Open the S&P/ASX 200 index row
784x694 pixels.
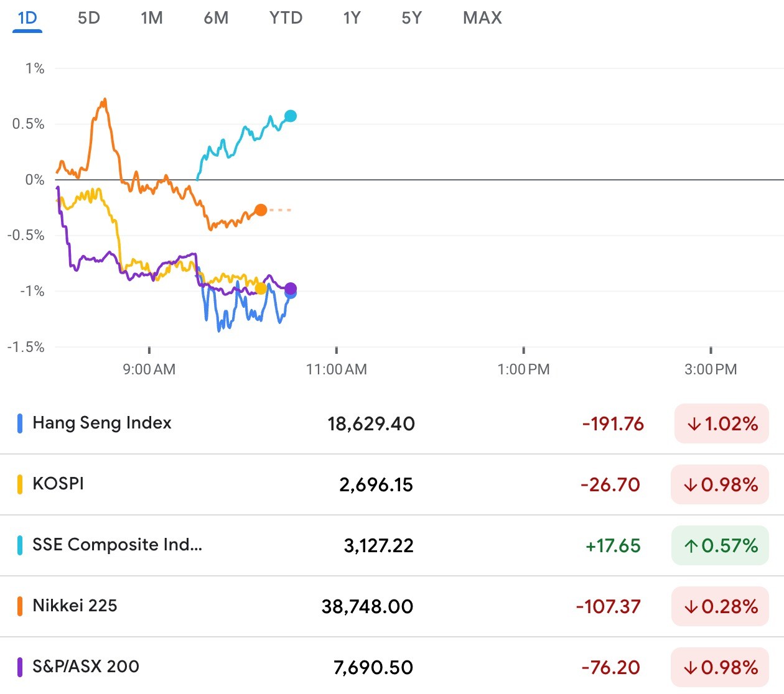point(392,667)
